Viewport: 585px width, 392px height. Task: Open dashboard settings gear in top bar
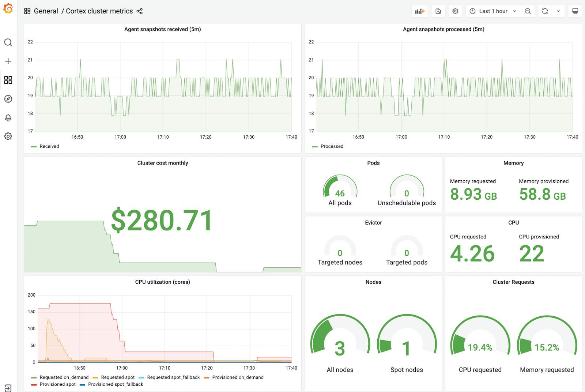pos(455,11)
